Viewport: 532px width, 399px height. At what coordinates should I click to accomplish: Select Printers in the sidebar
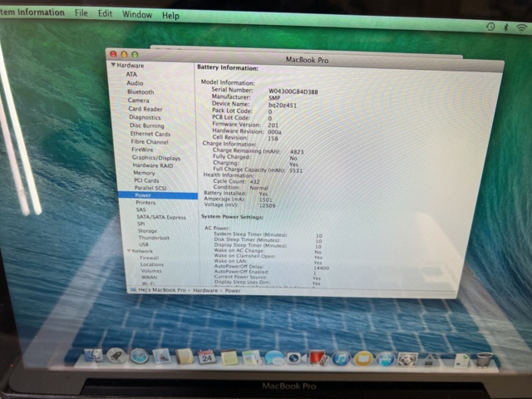point(145,203)
